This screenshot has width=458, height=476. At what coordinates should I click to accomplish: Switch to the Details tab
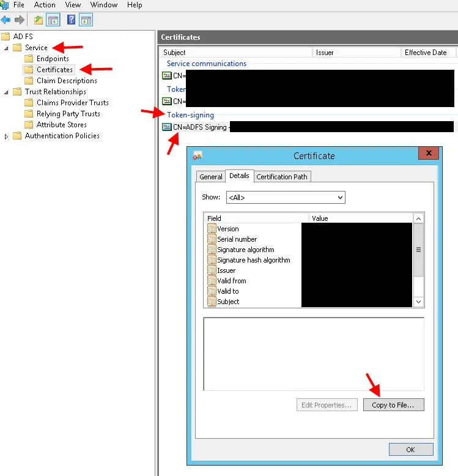coord(239,176)
